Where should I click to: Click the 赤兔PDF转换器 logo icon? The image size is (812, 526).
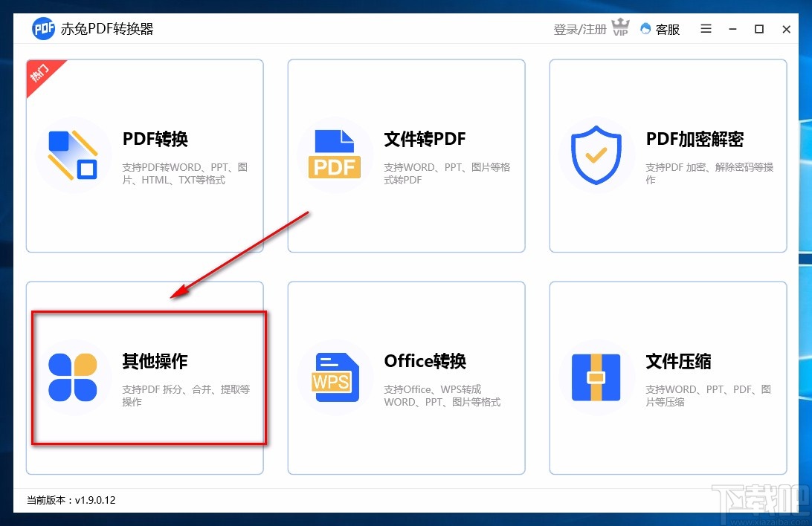coord(42,29)
